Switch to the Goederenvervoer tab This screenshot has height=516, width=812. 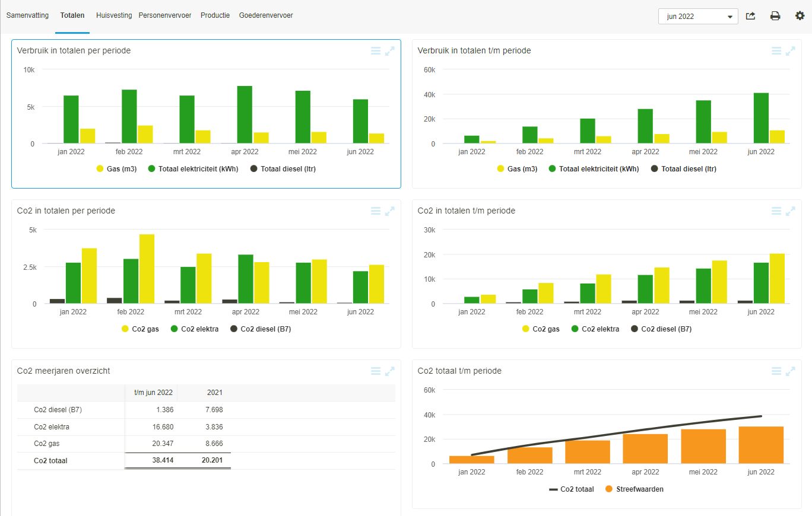click(266, 15)
